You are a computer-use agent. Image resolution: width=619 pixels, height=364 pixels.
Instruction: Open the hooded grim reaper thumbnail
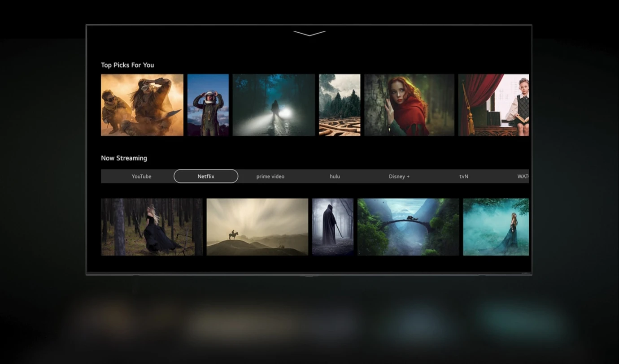(x=332, y=227)
